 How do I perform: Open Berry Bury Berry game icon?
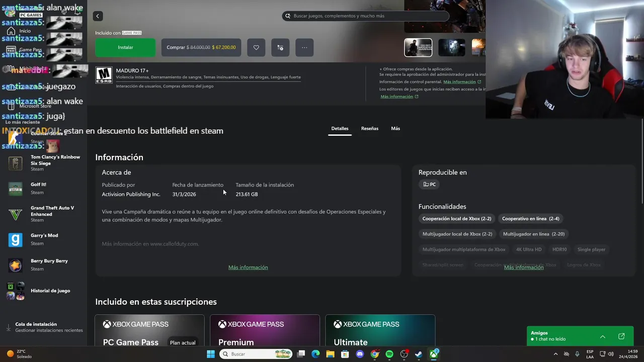(15, 265)
